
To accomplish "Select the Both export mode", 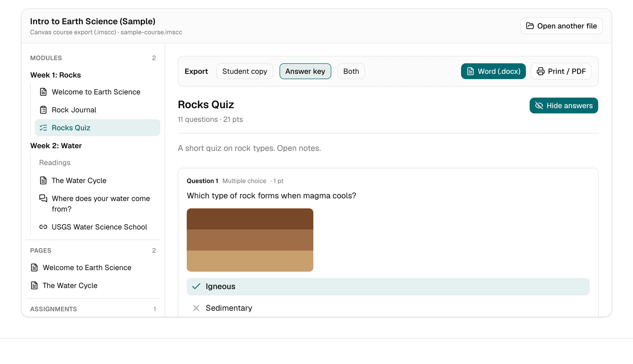I will tap(351, 71).
